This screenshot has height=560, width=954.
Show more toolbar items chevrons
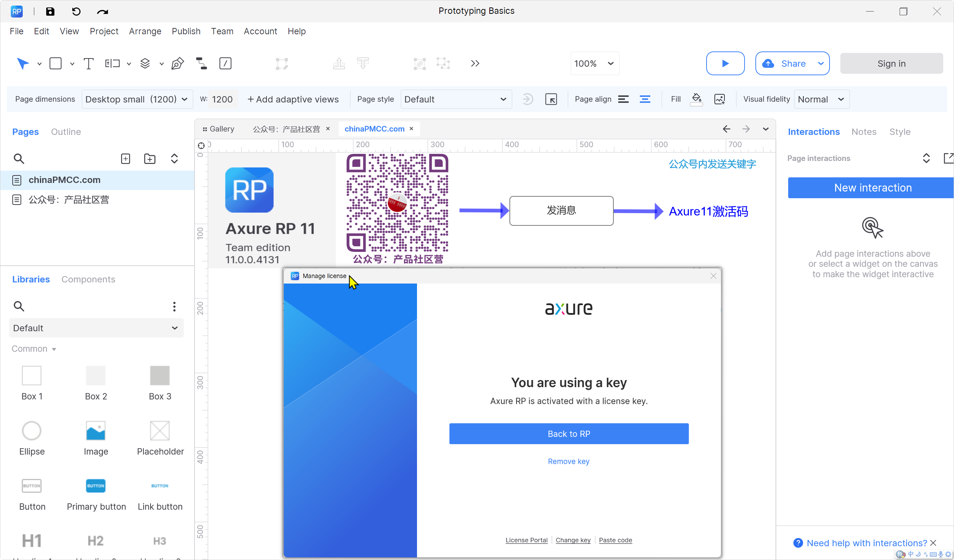[475, 64]
